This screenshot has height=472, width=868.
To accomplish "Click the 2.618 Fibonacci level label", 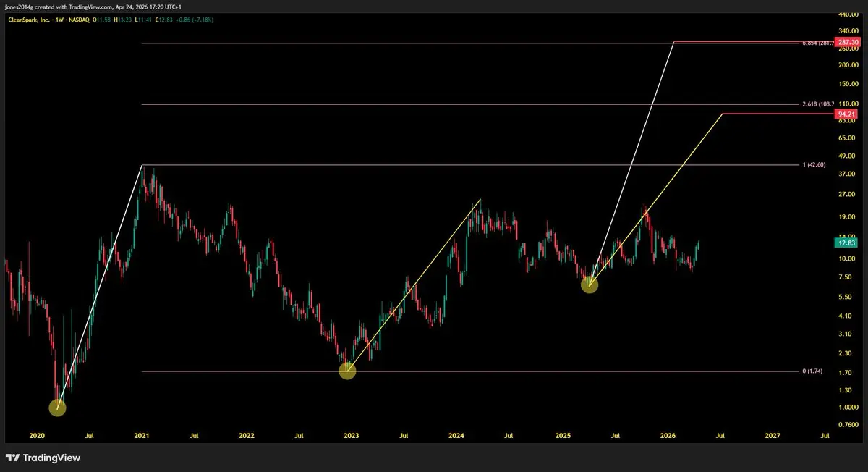I will point(817,104).
